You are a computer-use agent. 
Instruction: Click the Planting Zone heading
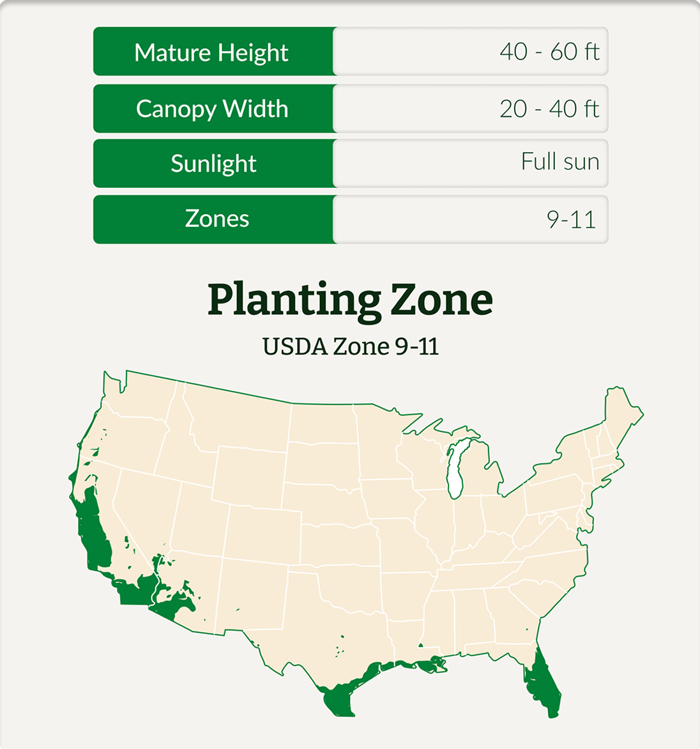point(350,301)
